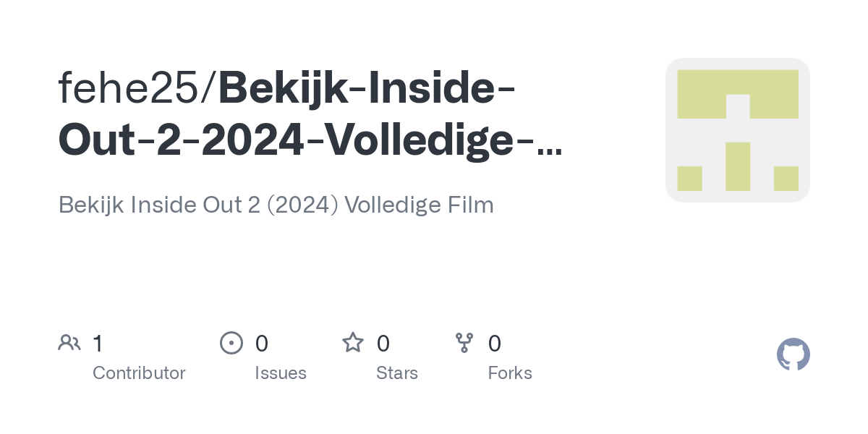The height and width of the screenshot is (434, 868).
Task: Click the 'Forks' label text
Action: [510, 373]
